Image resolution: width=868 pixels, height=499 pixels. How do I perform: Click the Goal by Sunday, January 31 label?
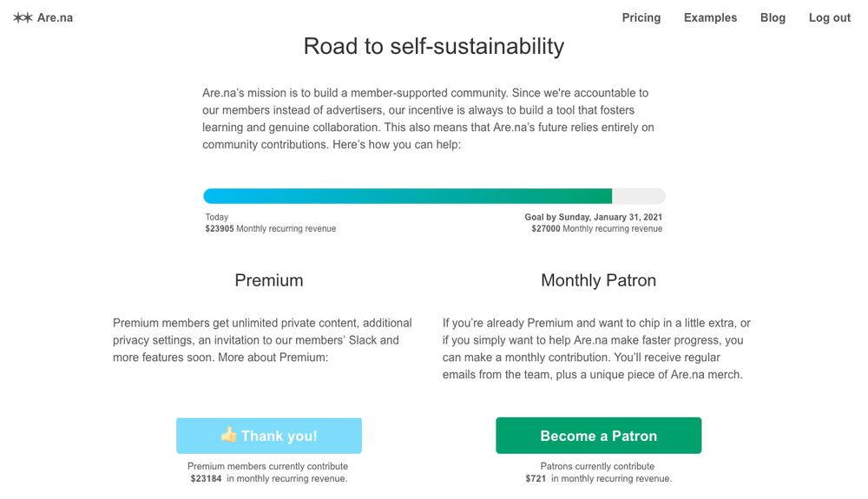[594, 217]
